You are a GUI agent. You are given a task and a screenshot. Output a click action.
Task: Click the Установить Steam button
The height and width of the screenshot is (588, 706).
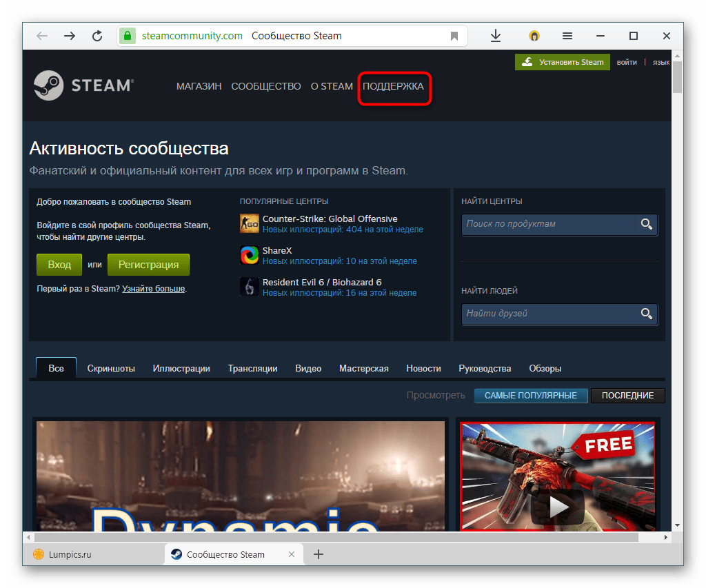(563, 62)
